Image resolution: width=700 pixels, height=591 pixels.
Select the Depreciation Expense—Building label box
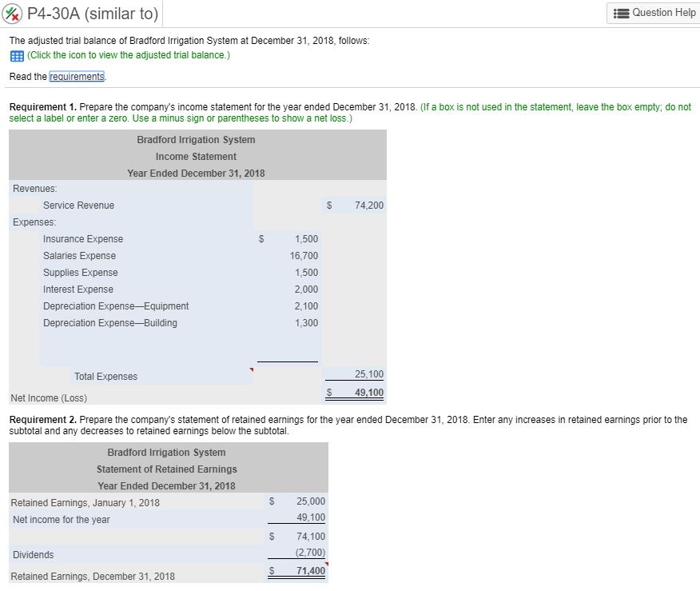[145, 322]
